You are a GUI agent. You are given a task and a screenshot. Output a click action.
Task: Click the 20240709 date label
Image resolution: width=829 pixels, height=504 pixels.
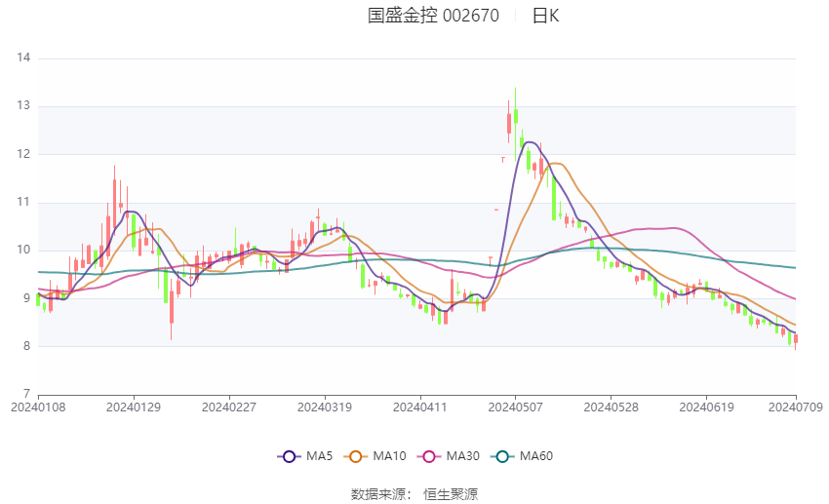[x=796, y=407]
